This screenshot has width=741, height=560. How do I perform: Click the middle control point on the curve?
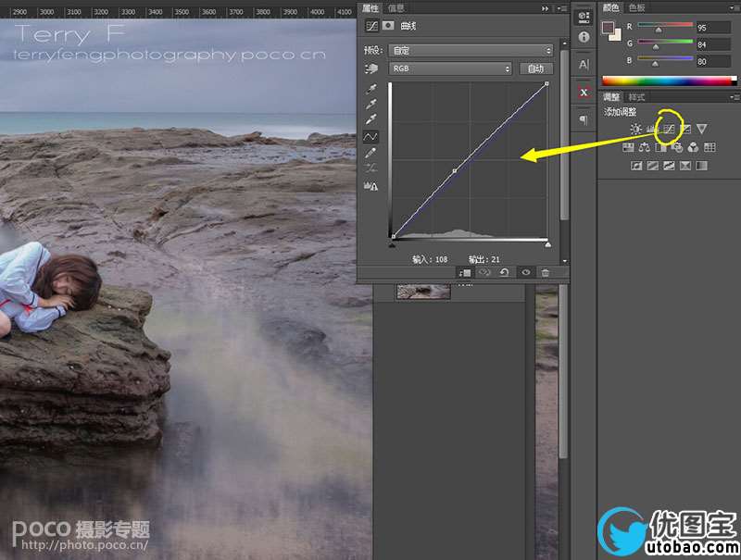pos(455,170)
